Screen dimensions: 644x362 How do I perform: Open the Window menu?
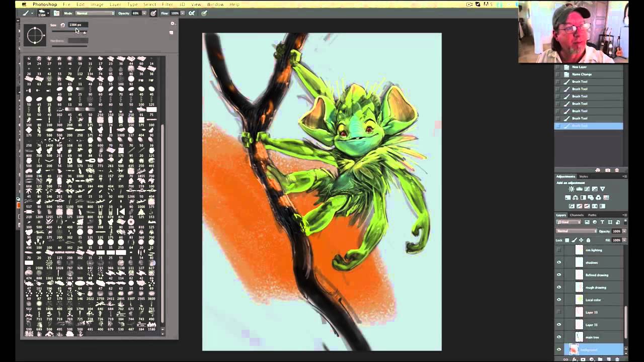pos(215,4)
